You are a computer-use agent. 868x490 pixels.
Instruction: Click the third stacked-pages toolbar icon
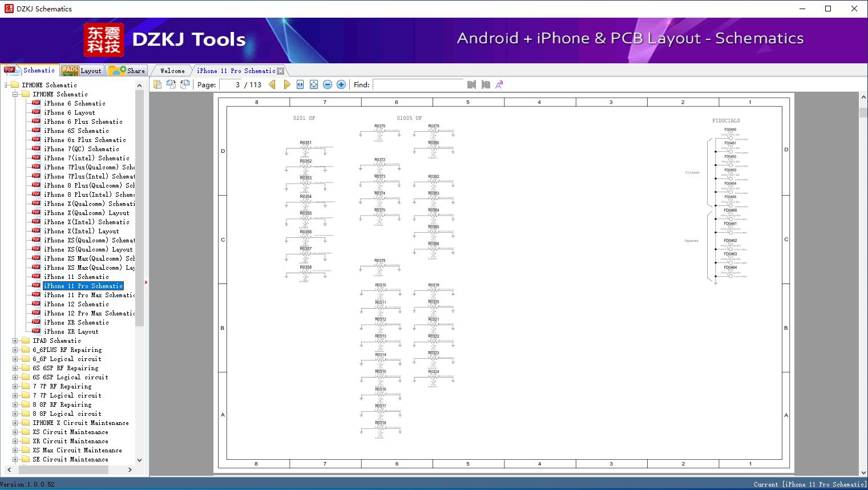coord(185,84)
